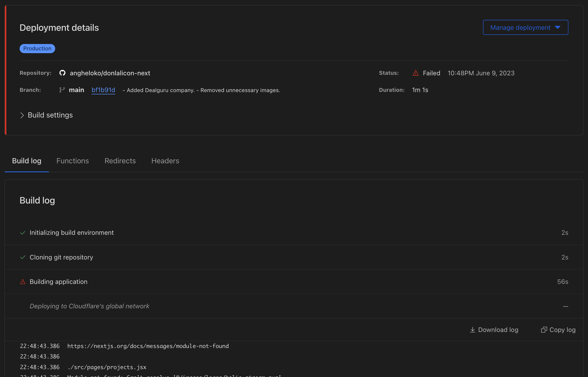Click the Download log arrow icon
The image size is (588, 377).
point(473,330)
